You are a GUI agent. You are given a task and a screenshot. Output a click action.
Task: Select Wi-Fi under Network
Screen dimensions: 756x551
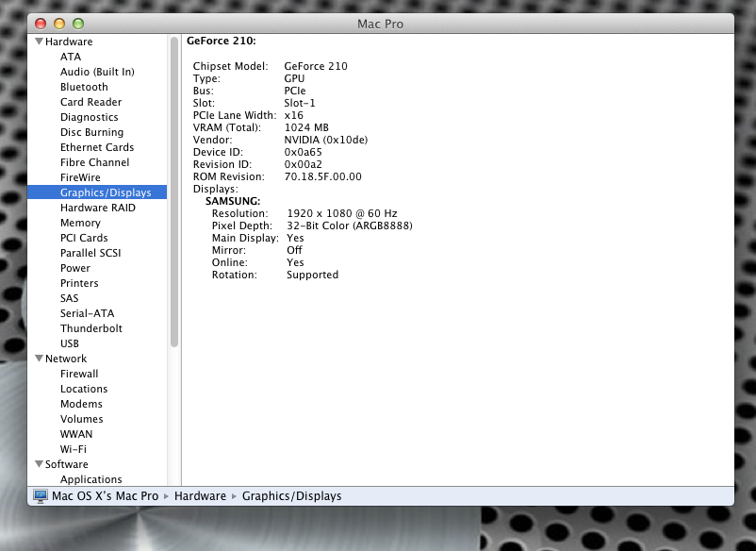point(74,449)
